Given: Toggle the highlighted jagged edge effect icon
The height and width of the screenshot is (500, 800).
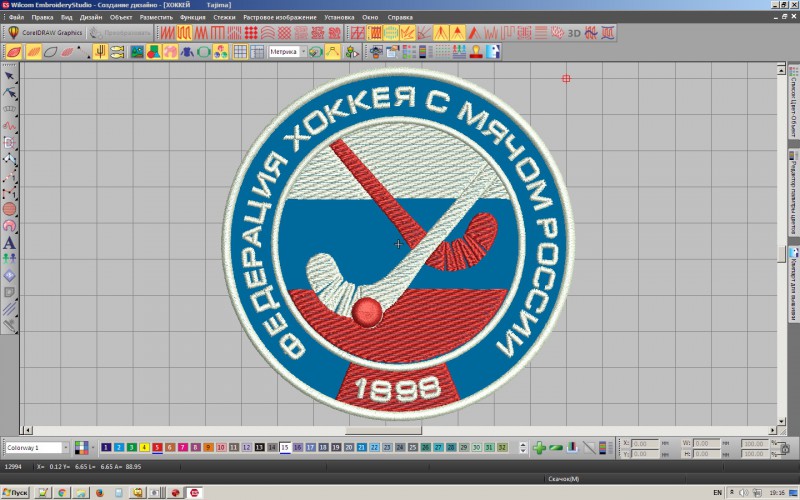Looking at the screenshot, I should coord(408,33).
